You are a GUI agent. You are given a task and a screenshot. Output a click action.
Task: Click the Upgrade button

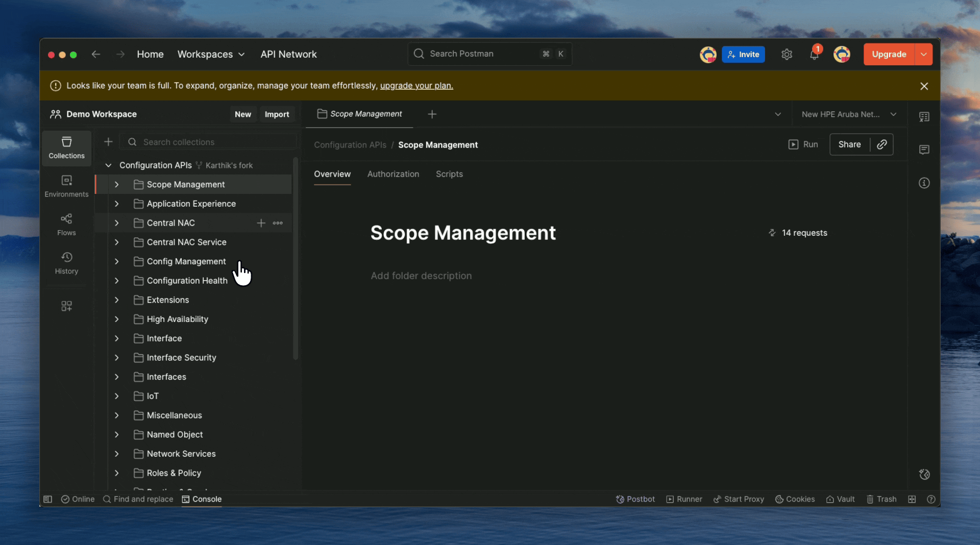pos(889,54)
